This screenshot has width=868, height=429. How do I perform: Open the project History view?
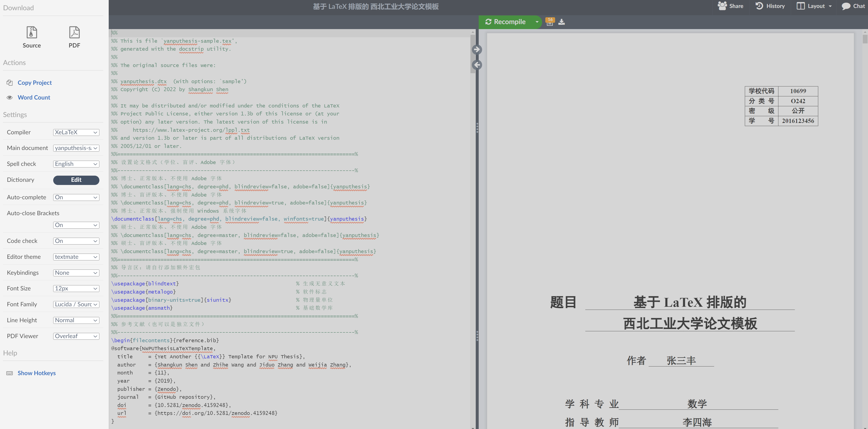coord(770,6)
